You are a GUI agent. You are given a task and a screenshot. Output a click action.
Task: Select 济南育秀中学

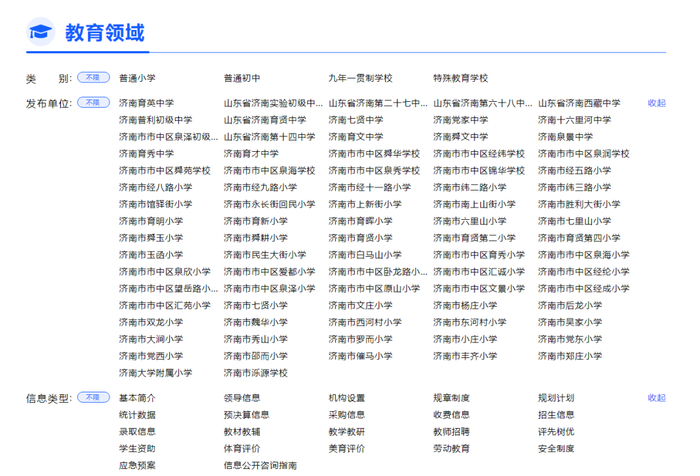tap(146, 154)
